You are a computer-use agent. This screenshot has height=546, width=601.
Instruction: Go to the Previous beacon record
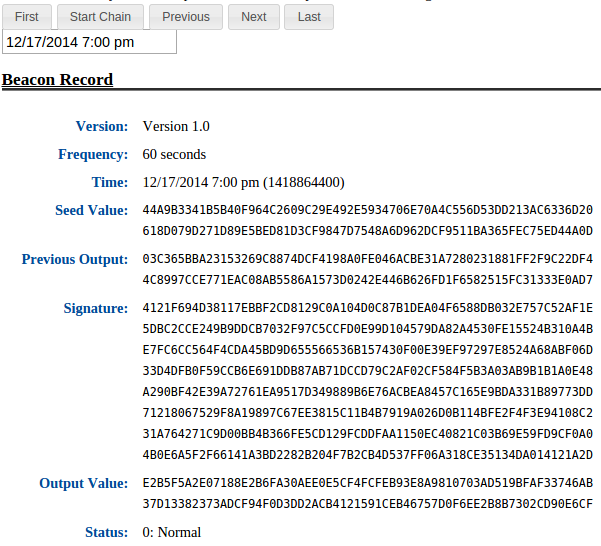[x=186, y=16]
